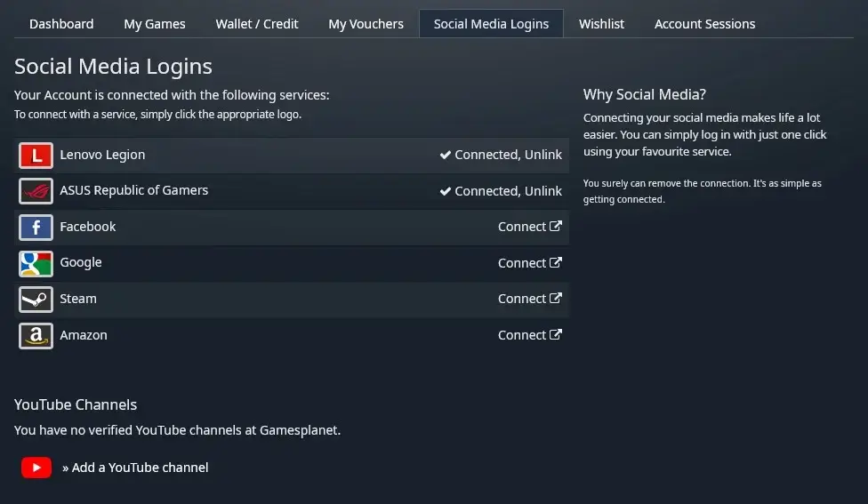View the Wishlist tab
The width and height of the screenshot is (868, 504).
601,24
